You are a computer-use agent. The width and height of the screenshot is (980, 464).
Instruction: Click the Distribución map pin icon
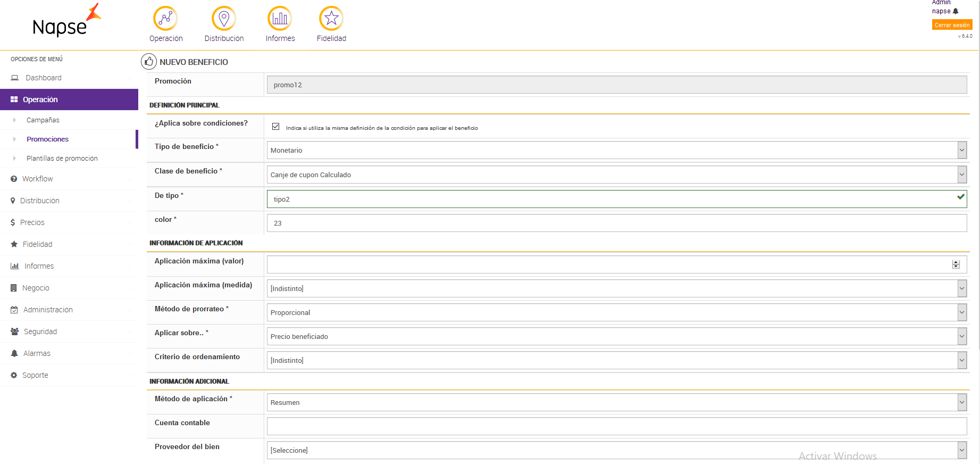click(224, 19)
